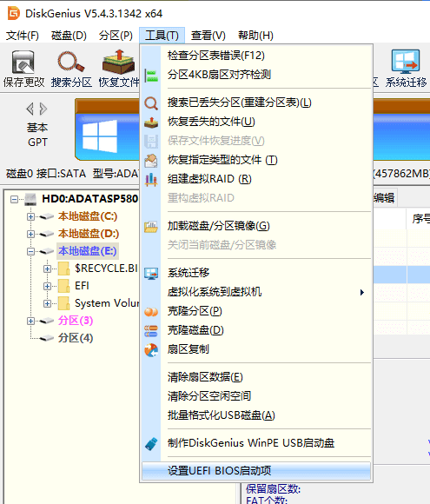
Task: Click the 恢复文件 toolbar icon
Action: (x=118, y=62)
